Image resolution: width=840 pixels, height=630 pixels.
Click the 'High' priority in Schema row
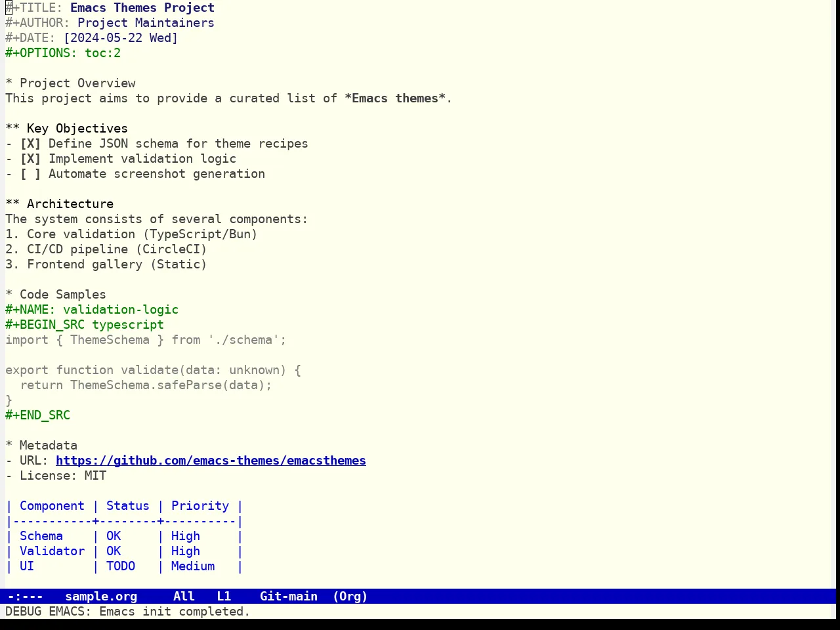point(186,536)
